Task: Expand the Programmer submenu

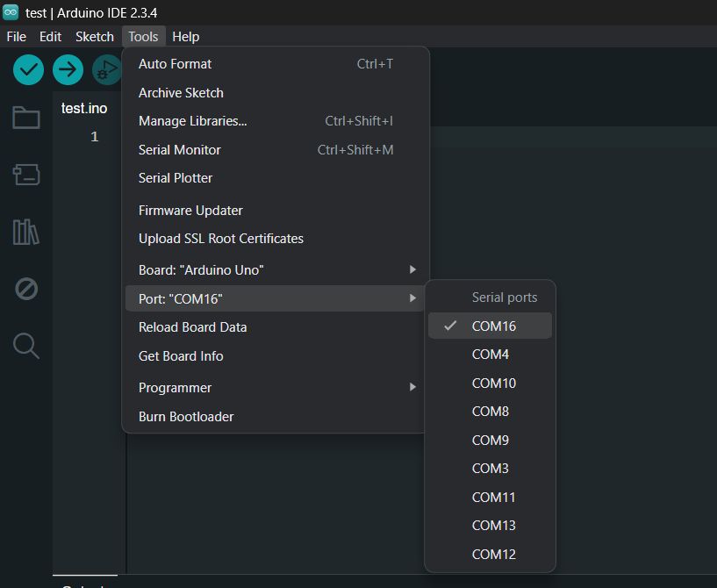Action: (x=276, y=388)
